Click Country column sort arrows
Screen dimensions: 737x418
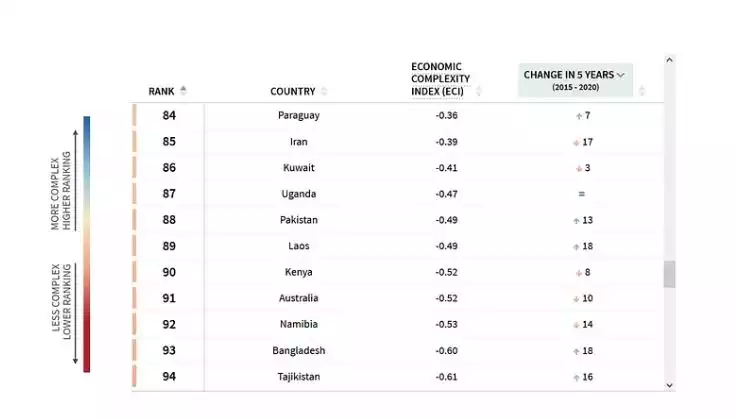(x=324, y=91)
